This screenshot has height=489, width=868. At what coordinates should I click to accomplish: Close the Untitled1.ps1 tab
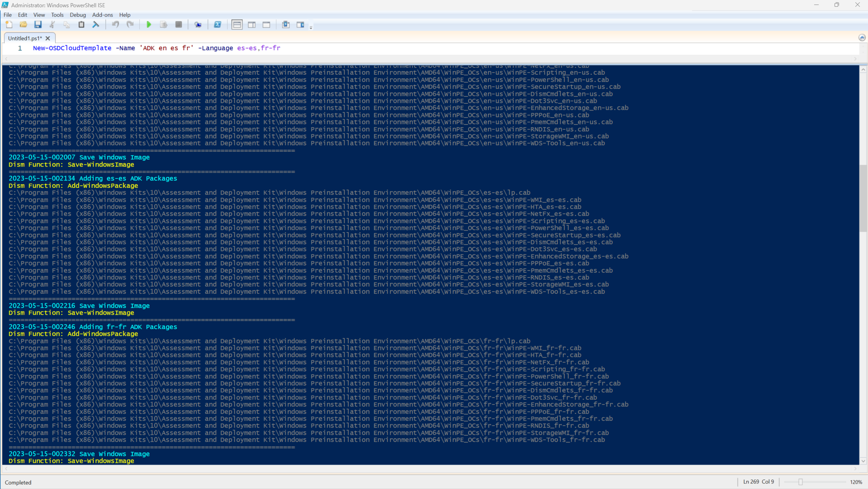click(x=48, y=38)
